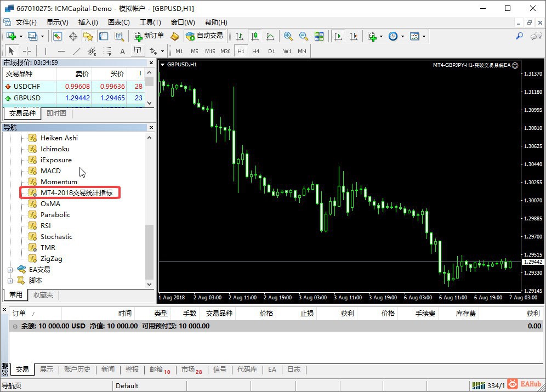Draw a vertical line tool
546x392 pixels.
[x=46, y=51]
